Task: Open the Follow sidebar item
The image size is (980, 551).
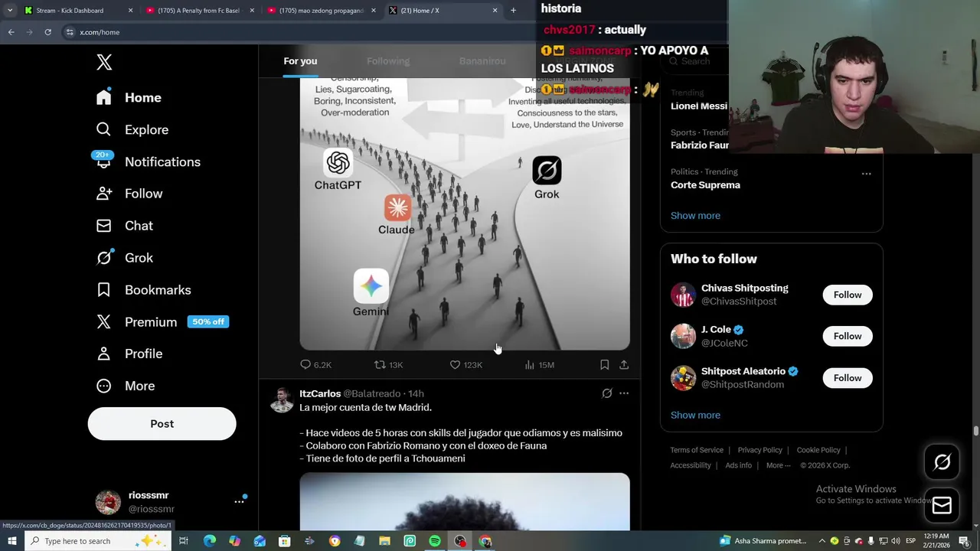Action: click(x=129, y=194)
